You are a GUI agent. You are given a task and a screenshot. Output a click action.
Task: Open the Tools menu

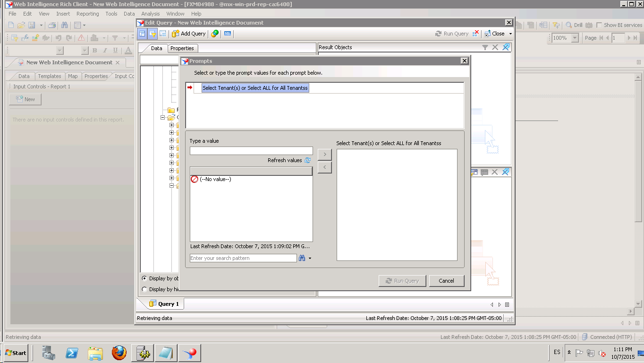[111, 14]
